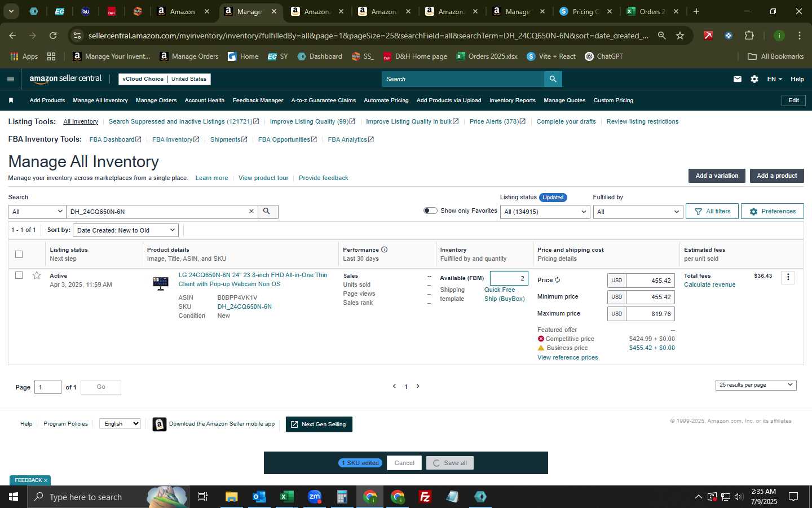This screenshot has height=508, width=812.
Task: Click the Edit button in navigation bar
Action: [793, 100]
